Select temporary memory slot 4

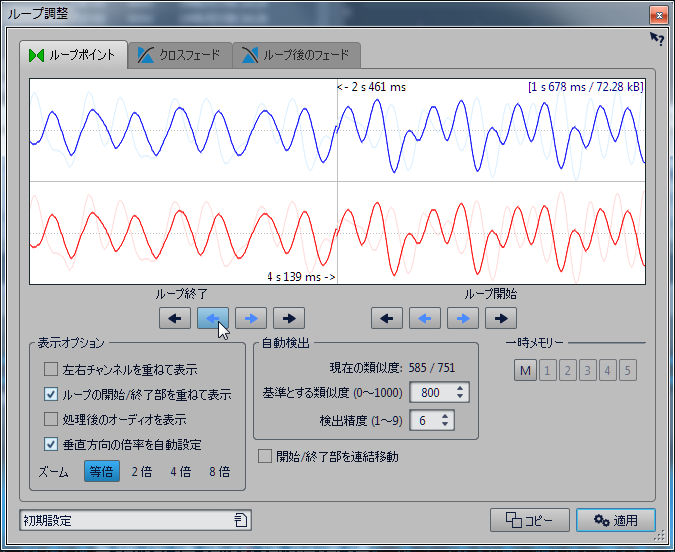click(607, 370)
